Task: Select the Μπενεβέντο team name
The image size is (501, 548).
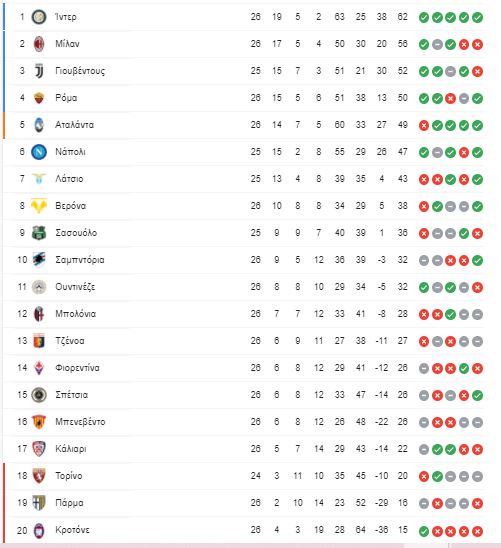Action: click(x=80, y=422)
